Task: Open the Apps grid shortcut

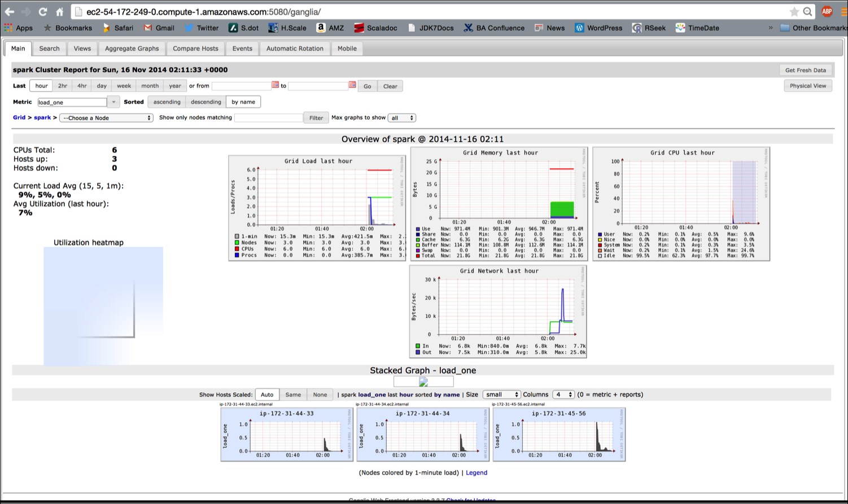Action: click(19, 28)
